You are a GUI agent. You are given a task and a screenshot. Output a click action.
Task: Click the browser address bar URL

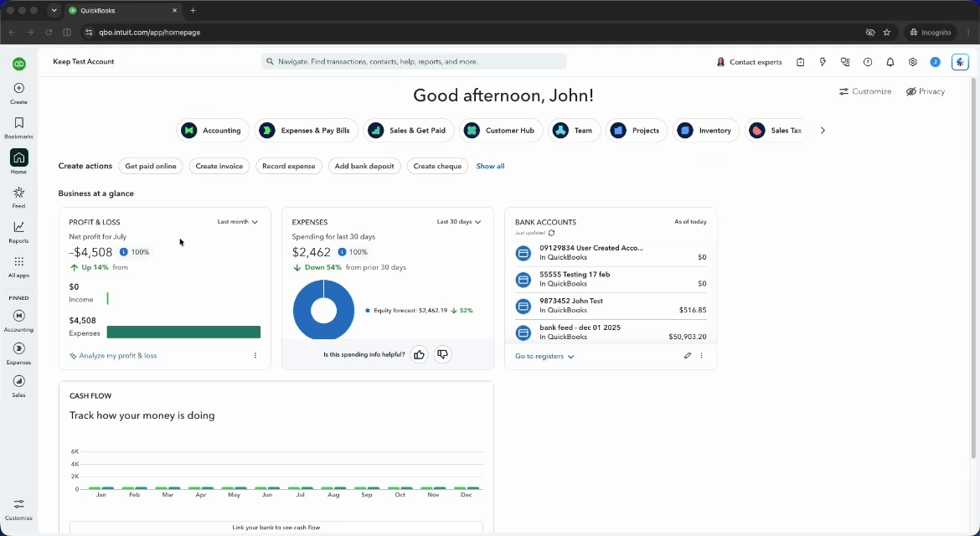[x=150, y=33]
